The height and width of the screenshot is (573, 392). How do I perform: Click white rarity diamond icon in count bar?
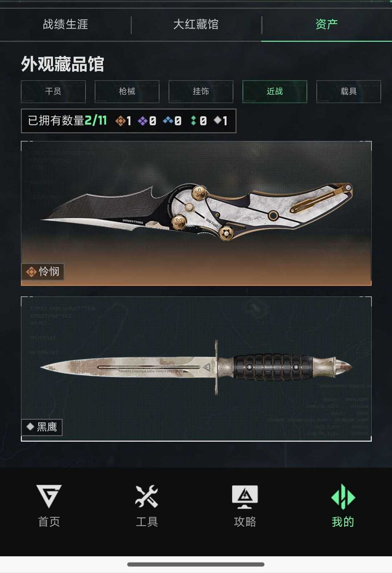tap(217, 120)
